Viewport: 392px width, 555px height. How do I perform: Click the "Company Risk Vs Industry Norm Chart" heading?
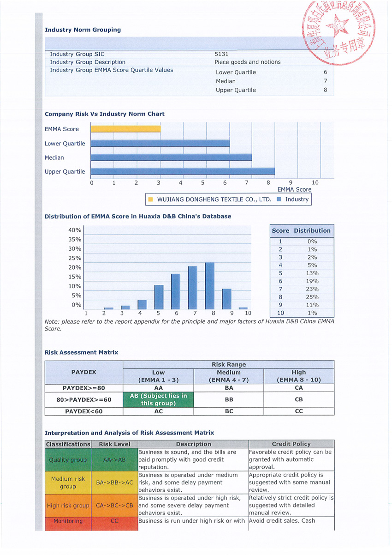pyautogui.click(x=105, y=114)
